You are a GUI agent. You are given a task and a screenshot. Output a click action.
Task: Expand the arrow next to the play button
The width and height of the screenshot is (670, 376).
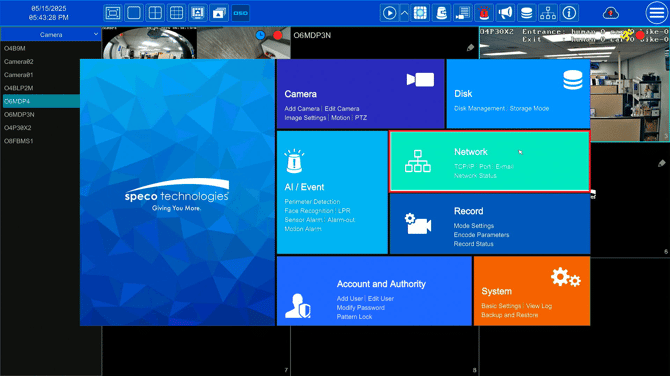pos(404,13)
